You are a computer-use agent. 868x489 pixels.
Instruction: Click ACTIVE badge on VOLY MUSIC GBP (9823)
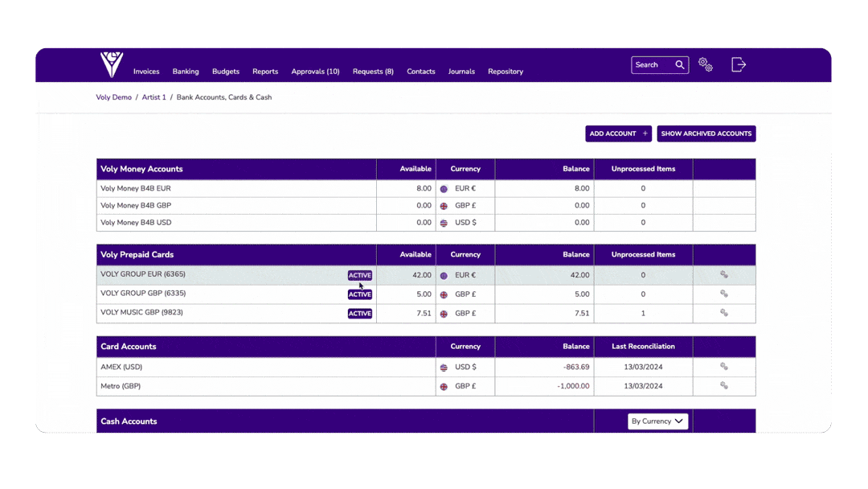(360, 314)
